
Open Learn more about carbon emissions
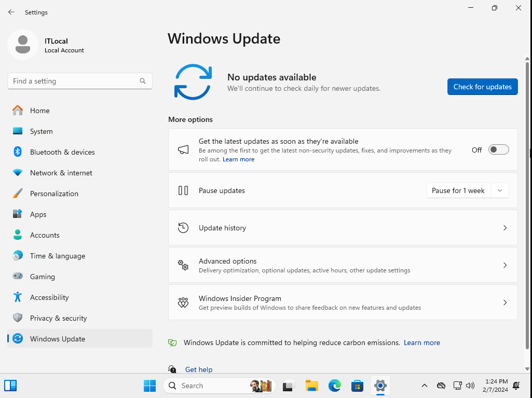[x=422, y=342]
